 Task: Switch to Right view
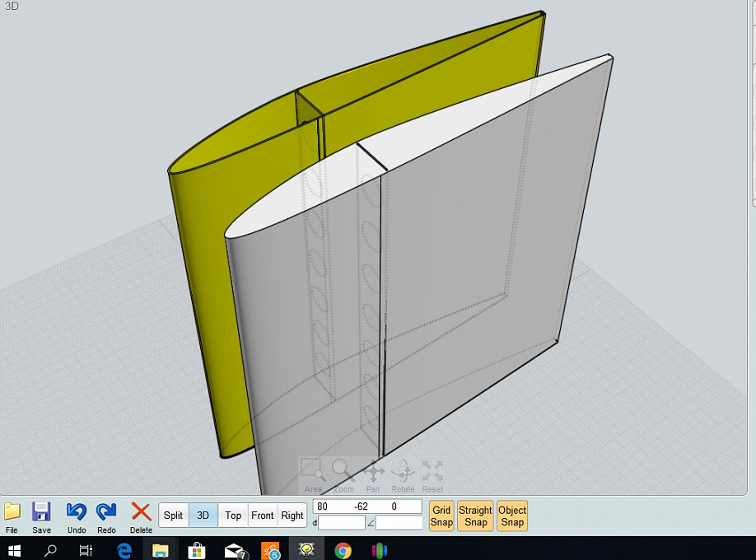point(292,516)
